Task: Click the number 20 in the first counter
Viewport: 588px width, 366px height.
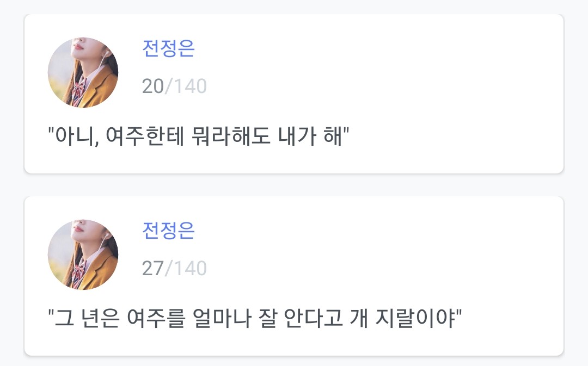Action: 152,86
